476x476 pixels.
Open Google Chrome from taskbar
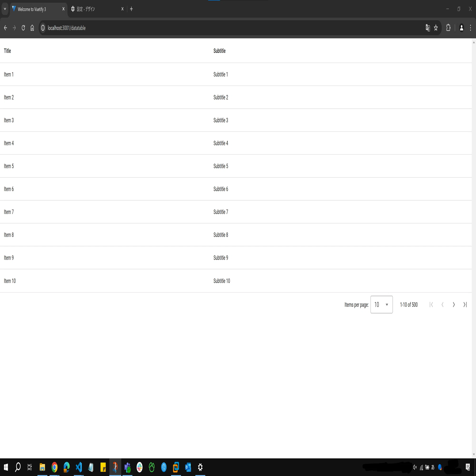[55, 467]
